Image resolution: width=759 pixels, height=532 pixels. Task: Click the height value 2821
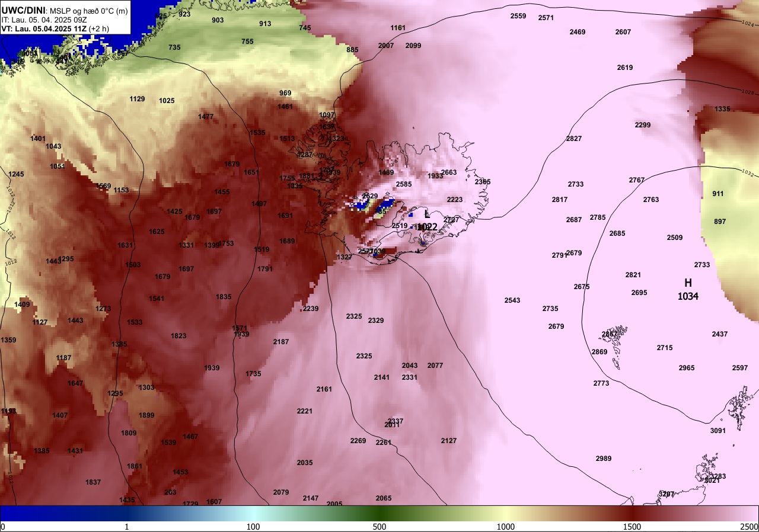[x=633, y=275]
